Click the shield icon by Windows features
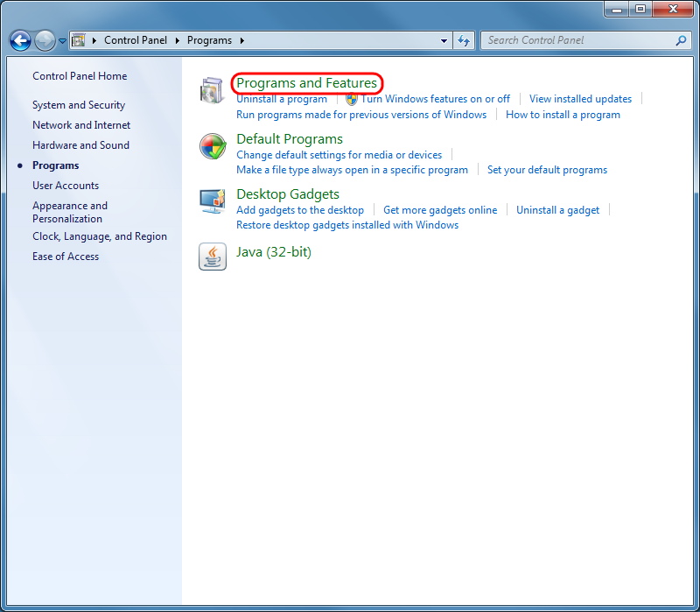This screenshot has height=612, width=700. pos(352,99)
